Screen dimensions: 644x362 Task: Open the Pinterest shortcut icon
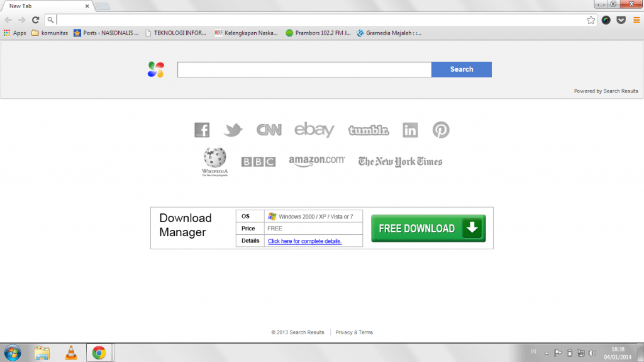(x=441, y=130)
